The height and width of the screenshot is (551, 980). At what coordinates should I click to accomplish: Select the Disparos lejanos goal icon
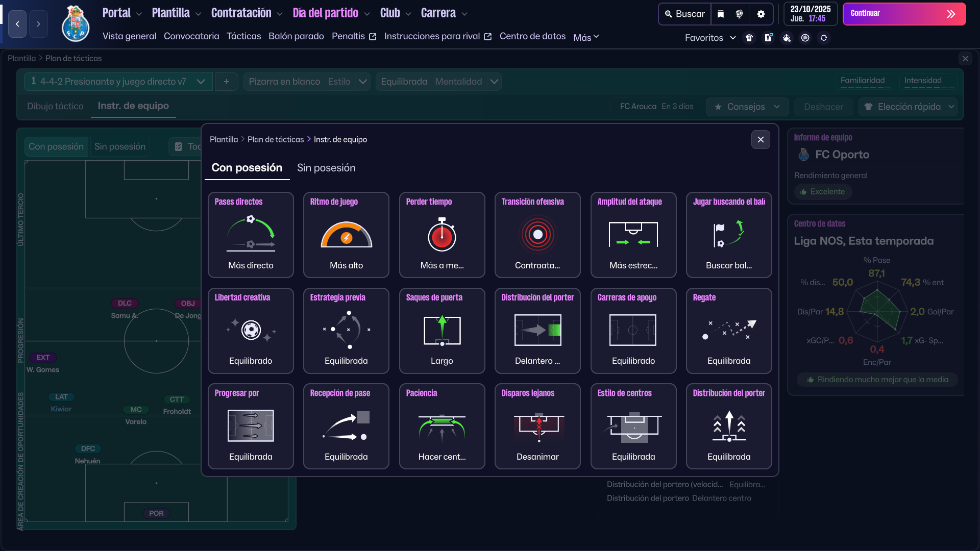[x=537, y=426]
